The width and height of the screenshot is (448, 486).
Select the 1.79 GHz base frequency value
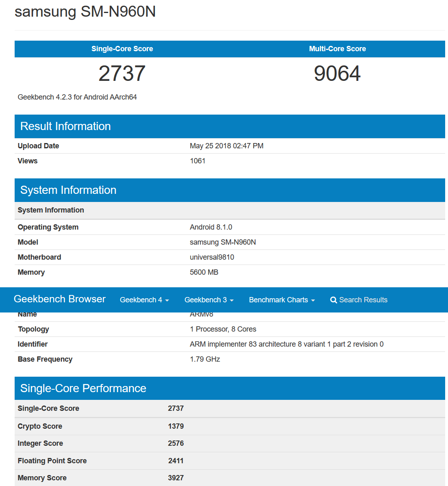click(205, 359)
